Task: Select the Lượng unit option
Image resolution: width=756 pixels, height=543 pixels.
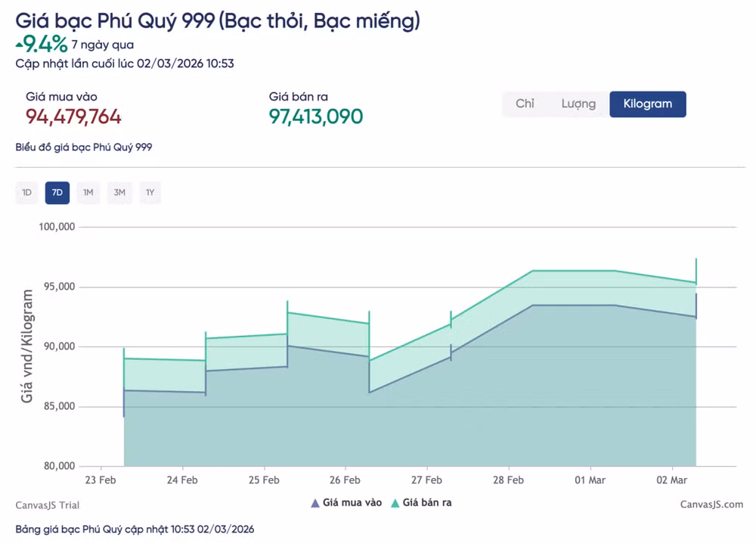Action: tap(578, 104)
